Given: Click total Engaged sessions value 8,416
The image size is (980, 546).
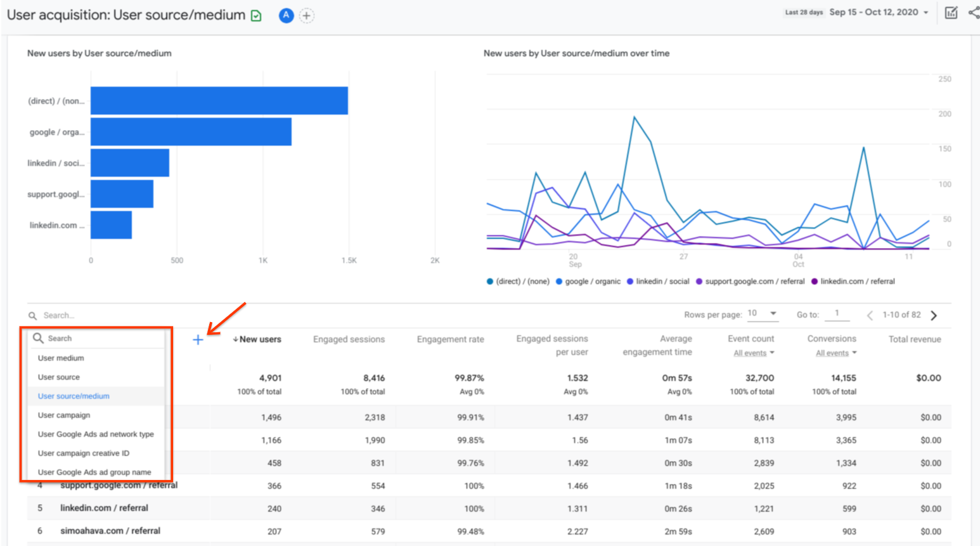Looking at the screenshot, I should (x=374, y=378).
